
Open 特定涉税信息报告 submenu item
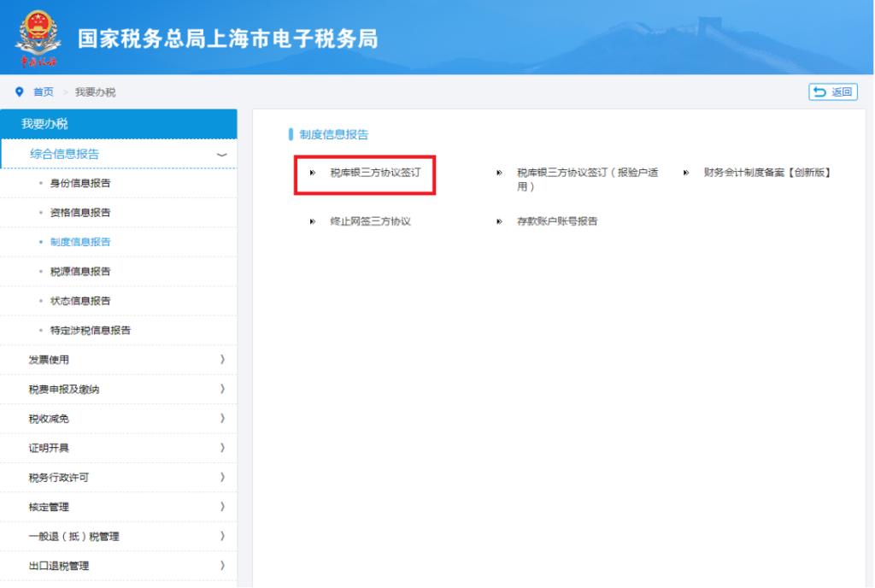click(x=91, y=331)
